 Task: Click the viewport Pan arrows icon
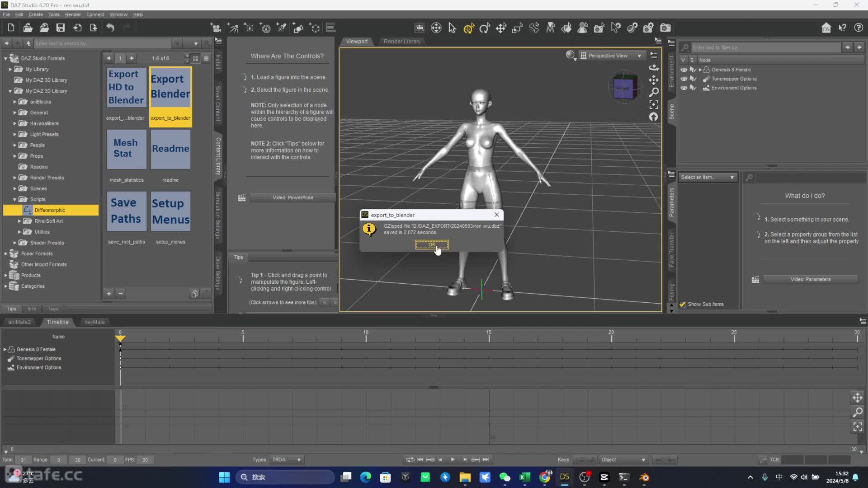tap(654, 80)
